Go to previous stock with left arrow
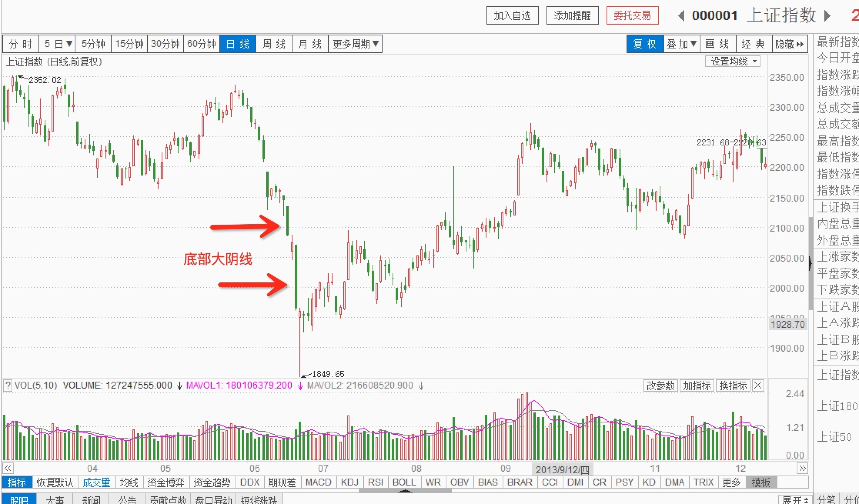Screen dimensions: 859x504 (681, 16)
